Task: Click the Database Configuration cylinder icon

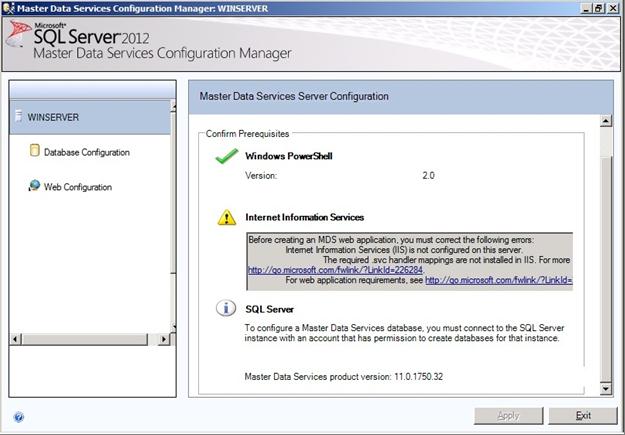Action: pyautogui.click(x=35, y=151)
